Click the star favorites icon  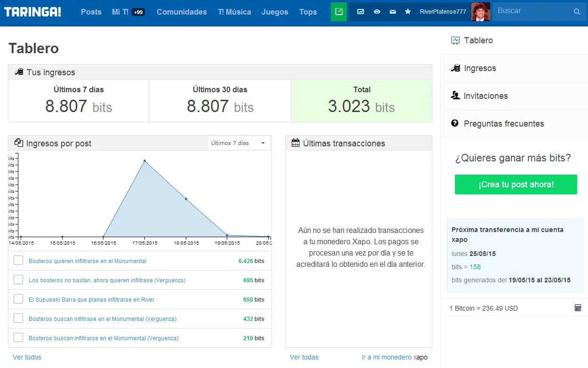(x=408, y=12)
